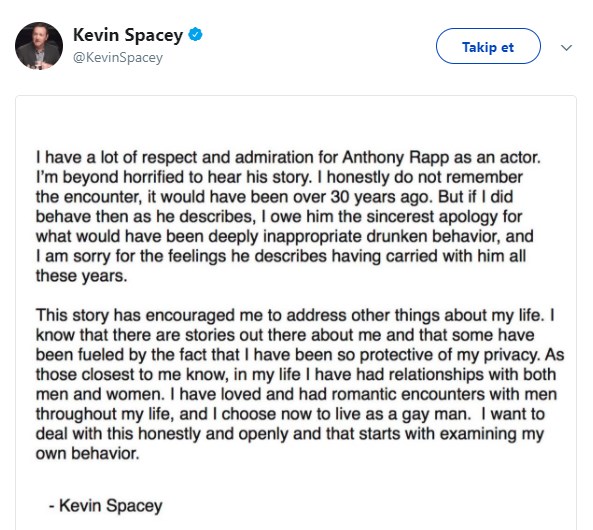Click the blank top area of the statement card
593x530 pixels.
tap(296, 121)
